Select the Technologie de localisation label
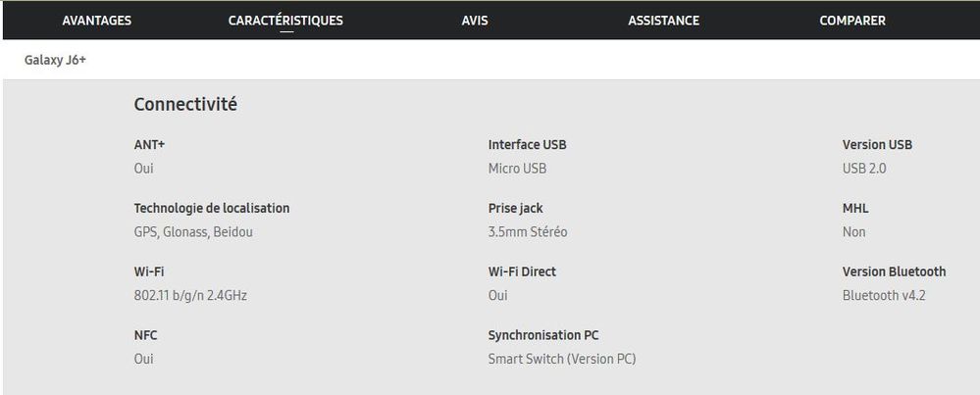Screen dimensions: 980x395 pyautogui.click(x=211, y=209)
